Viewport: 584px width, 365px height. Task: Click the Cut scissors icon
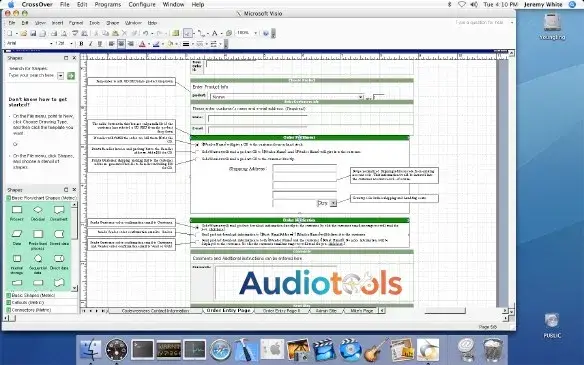click(x=96, y=34)
